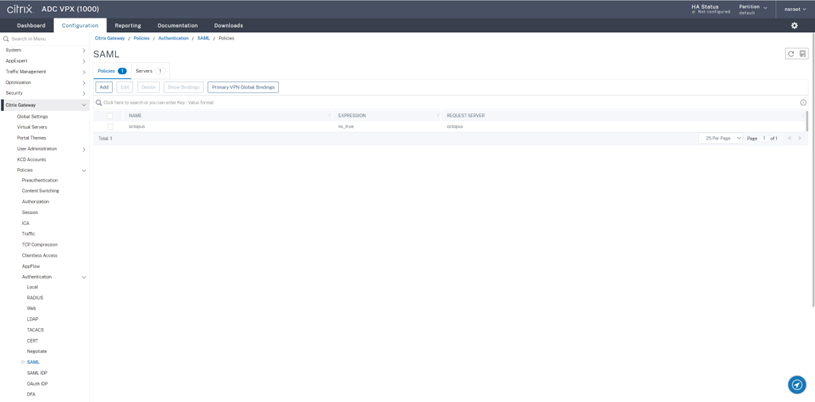Viewport: 815px width, 402px height.
Task: Tick the select-all checkbox in table header
Action: [x=110, y=115]
